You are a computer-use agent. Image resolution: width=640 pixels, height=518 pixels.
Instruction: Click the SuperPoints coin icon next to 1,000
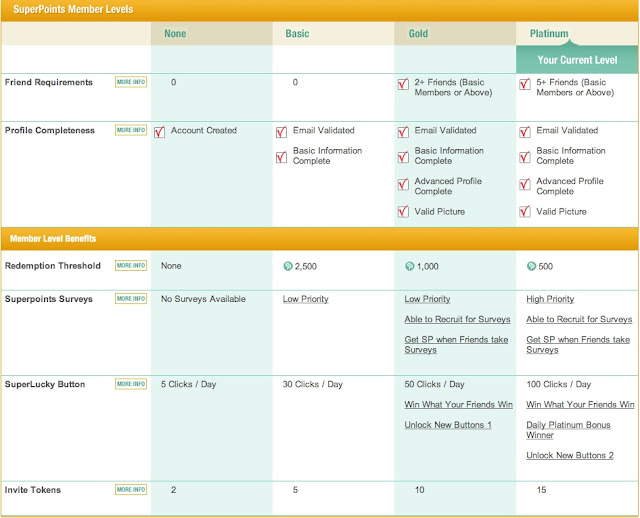click(x=409, y=266)
